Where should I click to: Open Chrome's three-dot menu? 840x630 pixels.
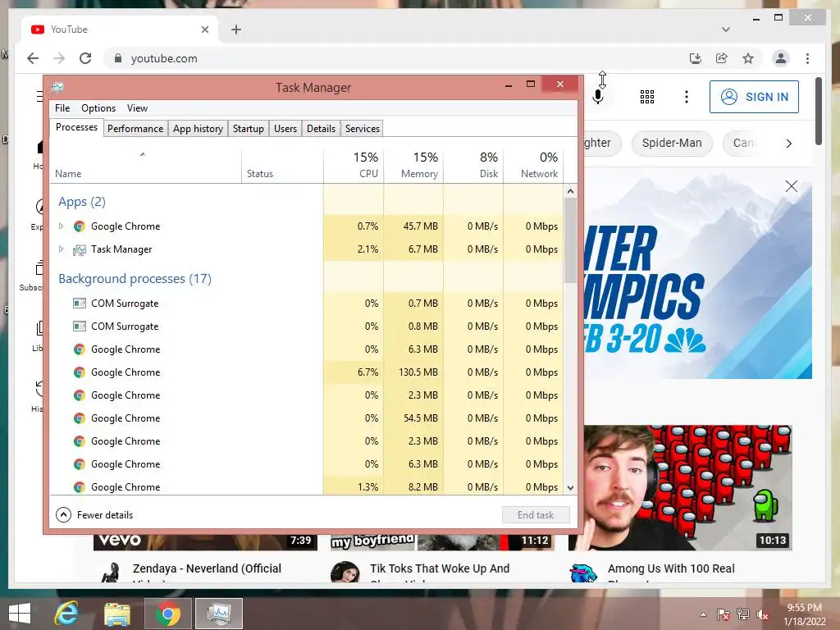807,58
